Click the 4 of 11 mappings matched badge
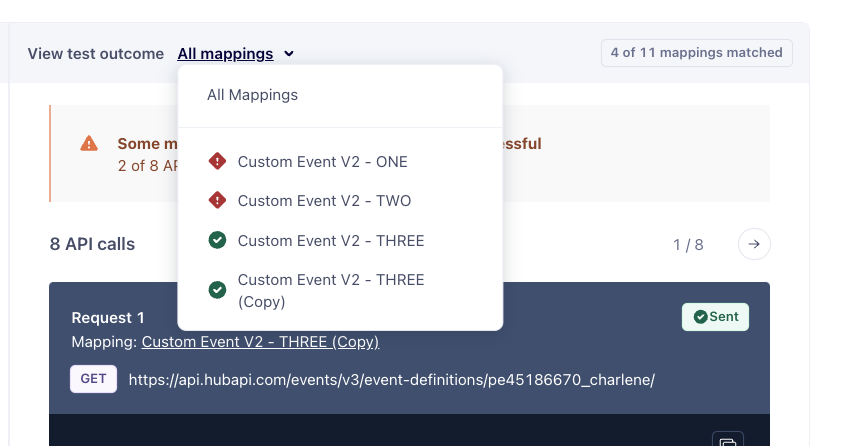 coord(696,53)
